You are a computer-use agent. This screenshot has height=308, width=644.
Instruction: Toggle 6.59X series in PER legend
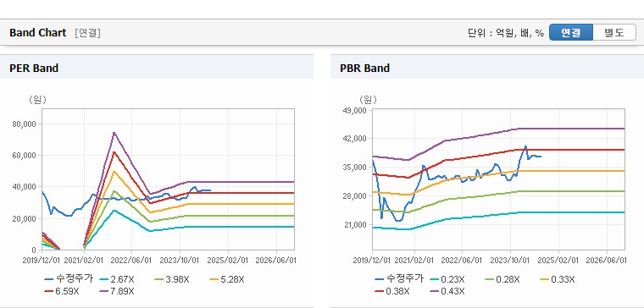(62, 291)
